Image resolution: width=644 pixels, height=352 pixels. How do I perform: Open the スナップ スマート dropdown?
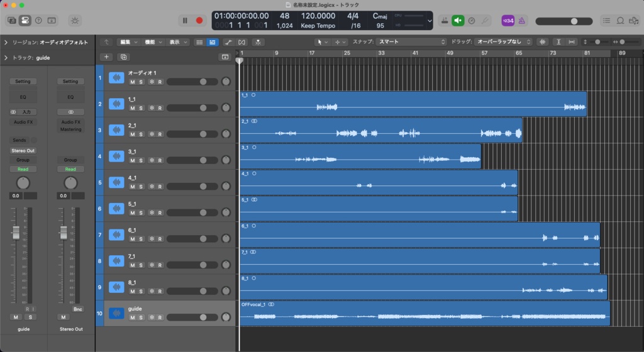click(x=411, y=42)
